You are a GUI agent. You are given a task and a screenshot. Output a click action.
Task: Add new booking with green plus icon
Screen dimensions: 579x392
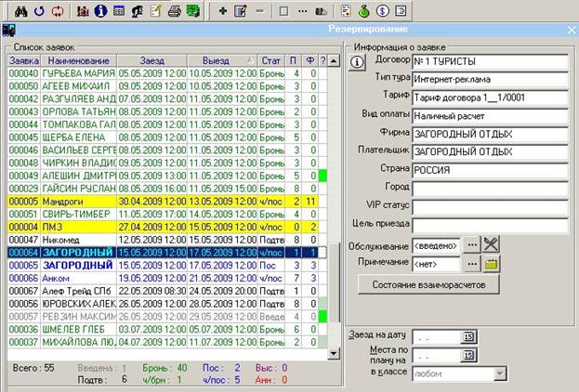(222, 11)
